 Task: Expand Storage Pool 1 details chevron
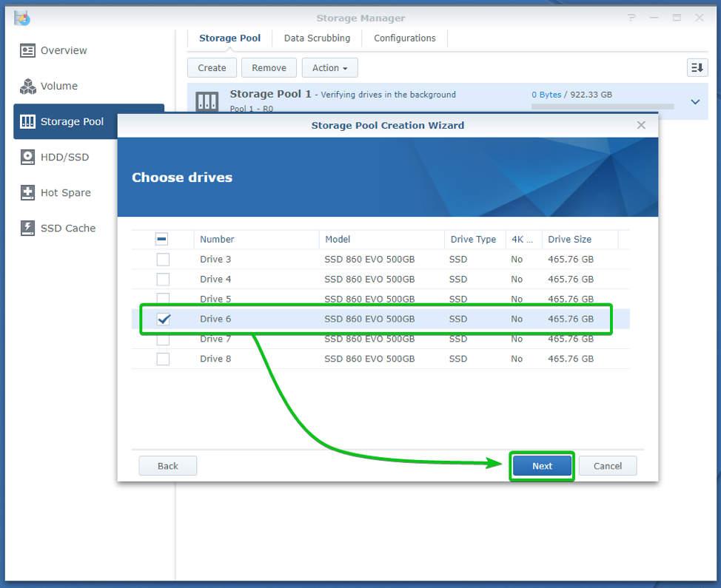(x=695, y=102)
